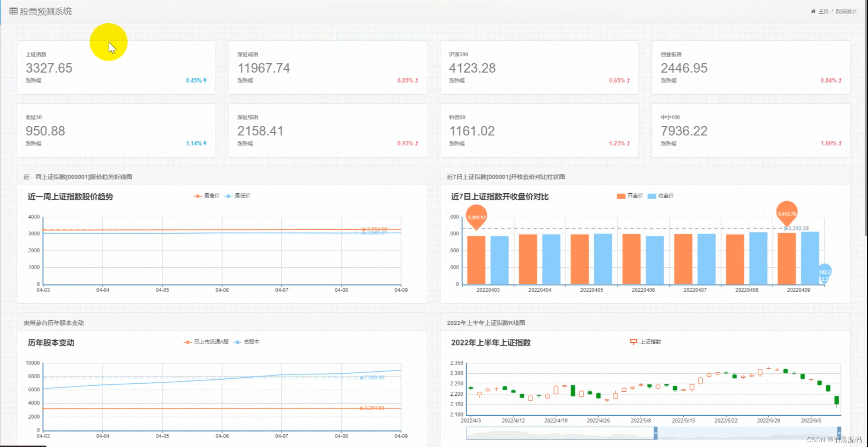Click the 上证指数 value 3327.65
This screenshot has width=868, height=447.
point(49,68)
